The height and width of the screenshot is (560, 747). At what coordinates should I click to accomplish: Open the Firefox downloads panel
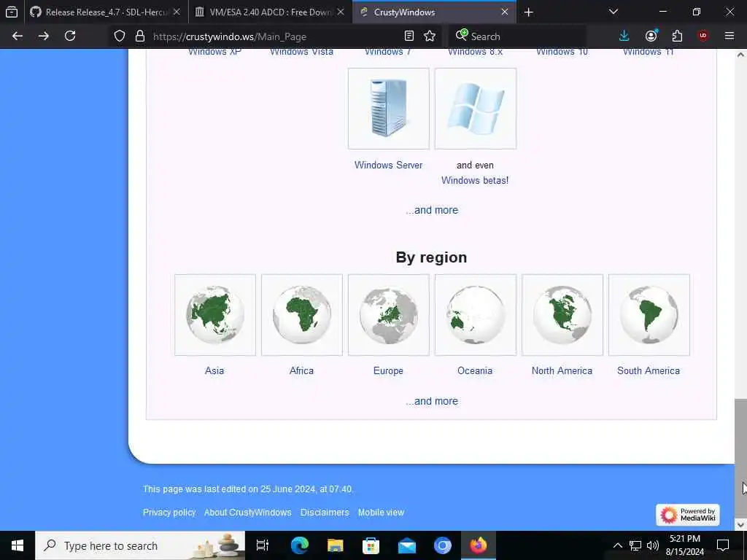pos(624,36)
